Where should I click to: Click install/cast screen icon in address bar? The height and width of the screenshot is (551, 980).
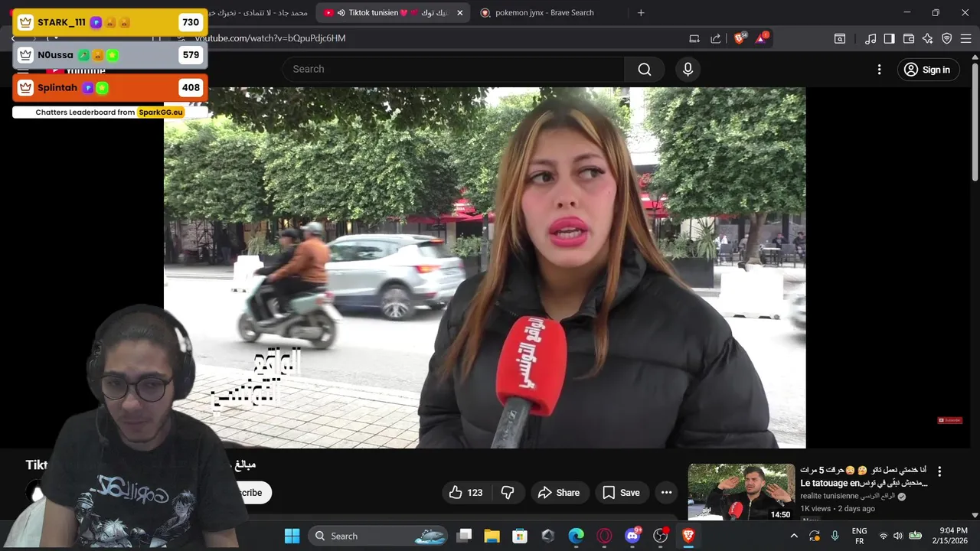click(x=694, y=38)
